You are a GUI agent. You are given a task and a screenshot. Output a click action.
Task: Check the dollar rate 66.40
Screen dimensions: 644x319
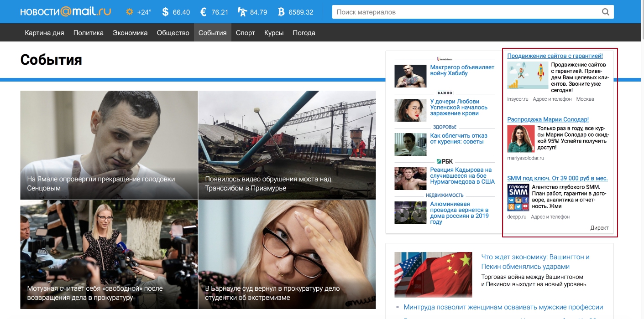coord(176,12)
